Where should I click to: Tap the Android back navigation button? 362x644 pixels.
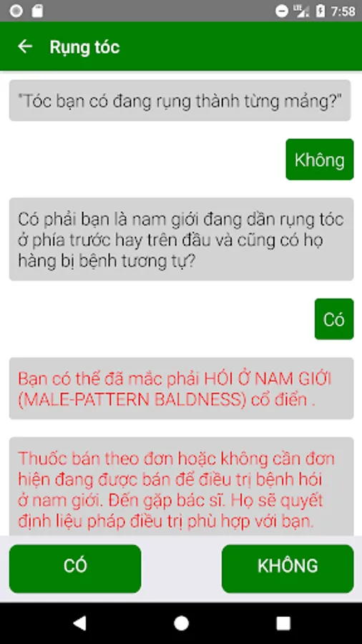click(79, 623)
